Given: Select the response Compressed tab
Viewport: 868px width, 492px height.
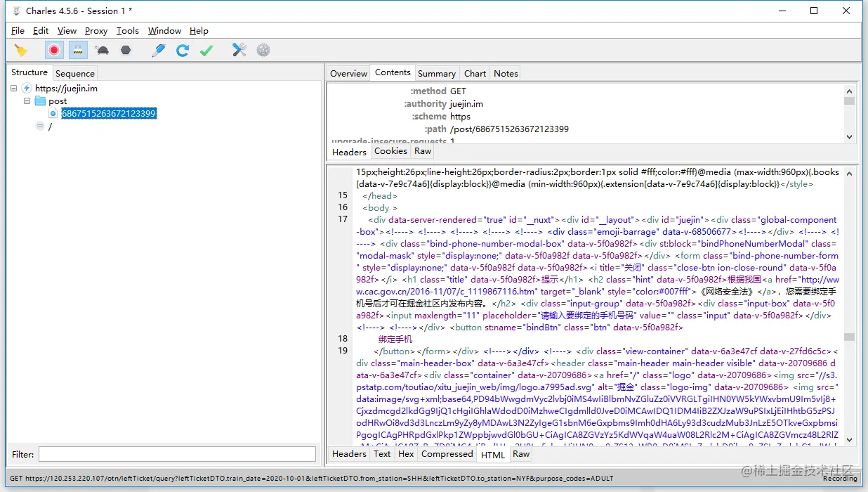Looking at the screenshot, I should tap(447, 454).
